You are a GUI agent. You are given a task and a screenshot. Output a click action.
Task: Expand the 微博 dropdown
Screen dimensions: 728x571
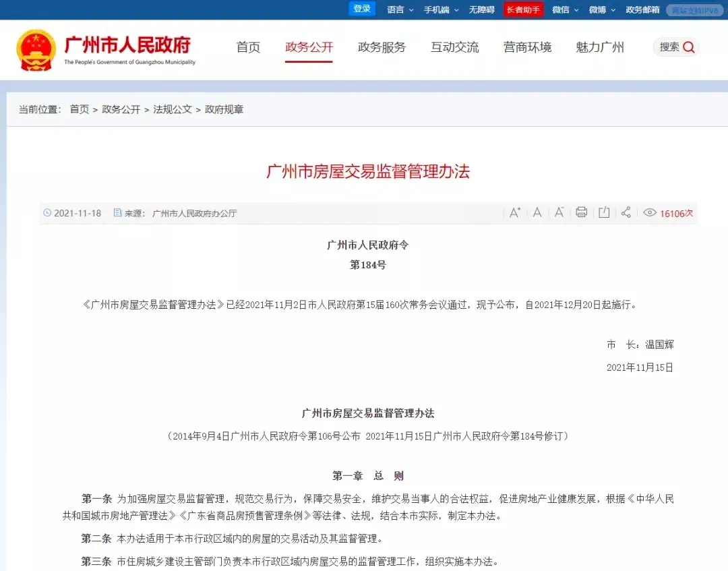coord(602,9)
